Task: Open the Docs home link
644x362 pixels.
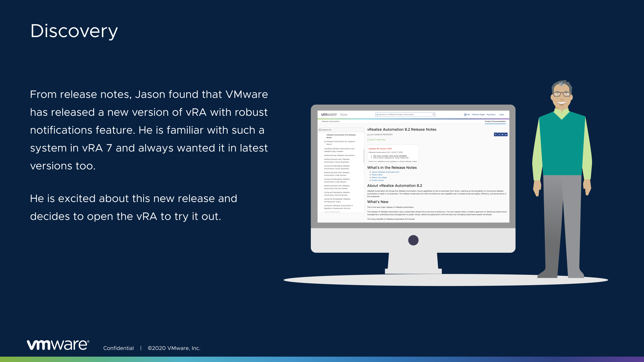Action: pos(344,114)
